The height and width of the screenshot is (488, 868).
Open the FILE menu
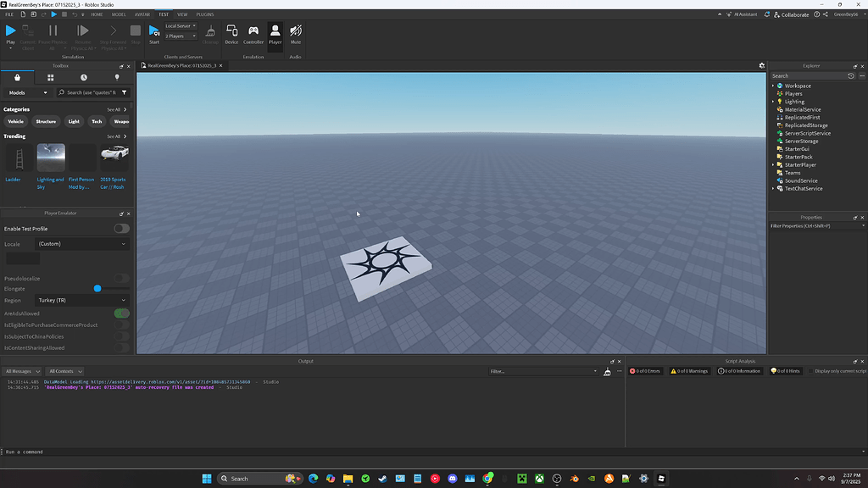tap(9, 14)
